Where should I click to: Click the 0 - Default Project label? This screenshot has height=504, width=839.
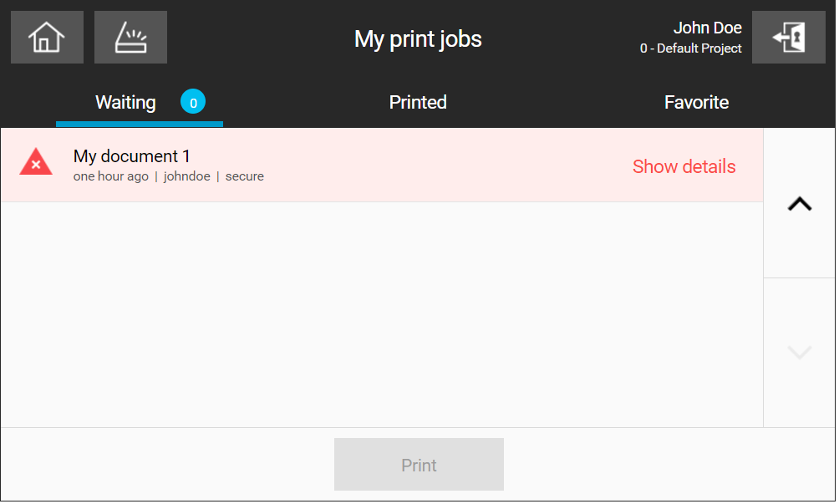click(x=693, y=48)
